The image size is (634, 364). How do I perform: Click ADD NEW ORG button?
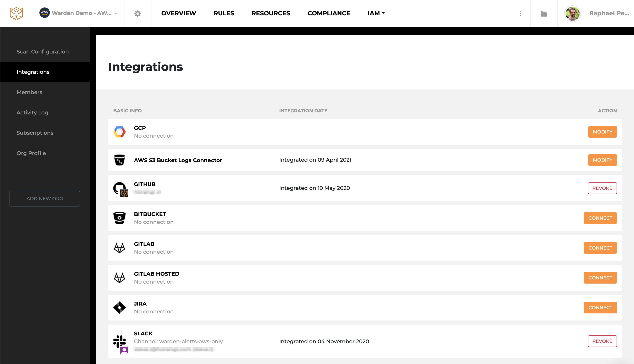pos(45,198)
